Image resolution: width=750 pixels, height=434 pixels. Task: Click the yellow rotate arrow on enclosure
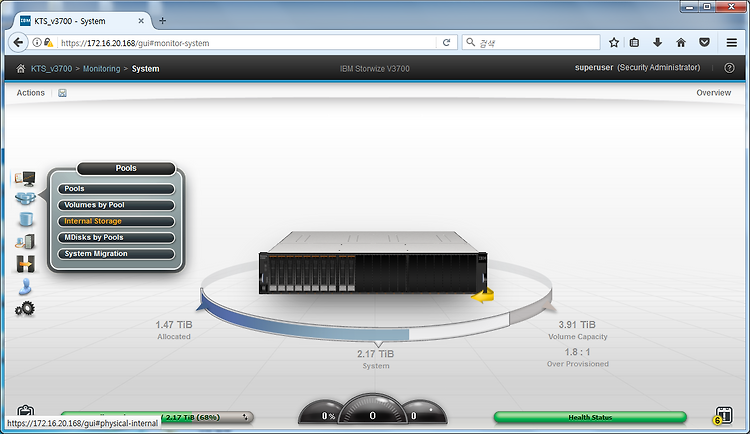[483, 296]
